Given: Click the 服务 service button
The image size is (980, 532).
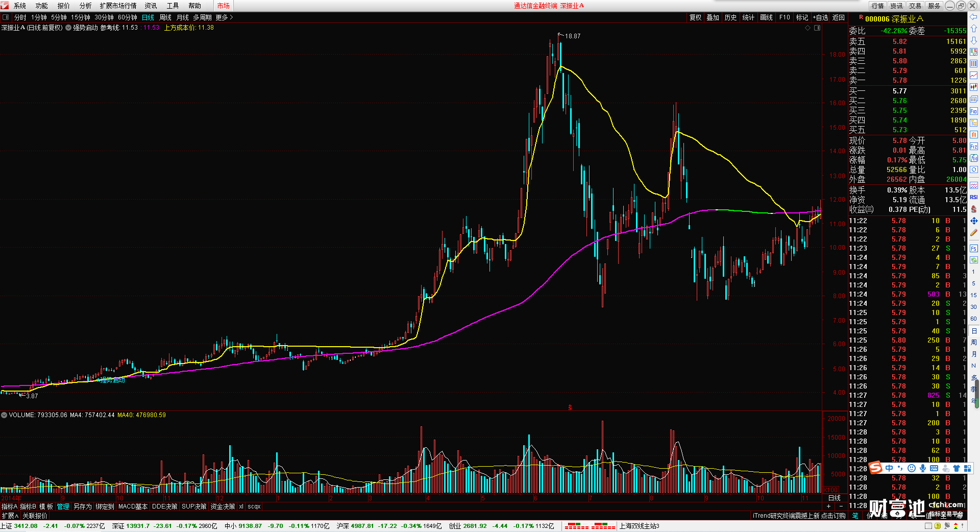Looking at the screenshot, I should (x=934, y=6).
